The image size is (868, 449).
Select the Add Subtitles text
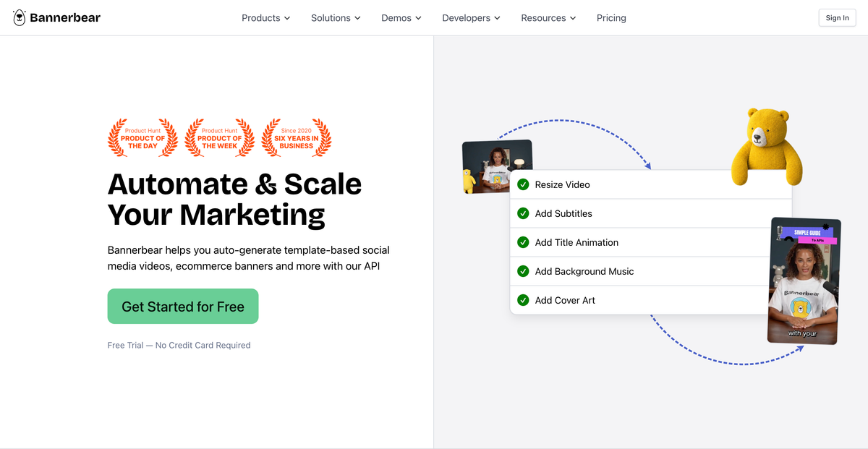[563, 213]
